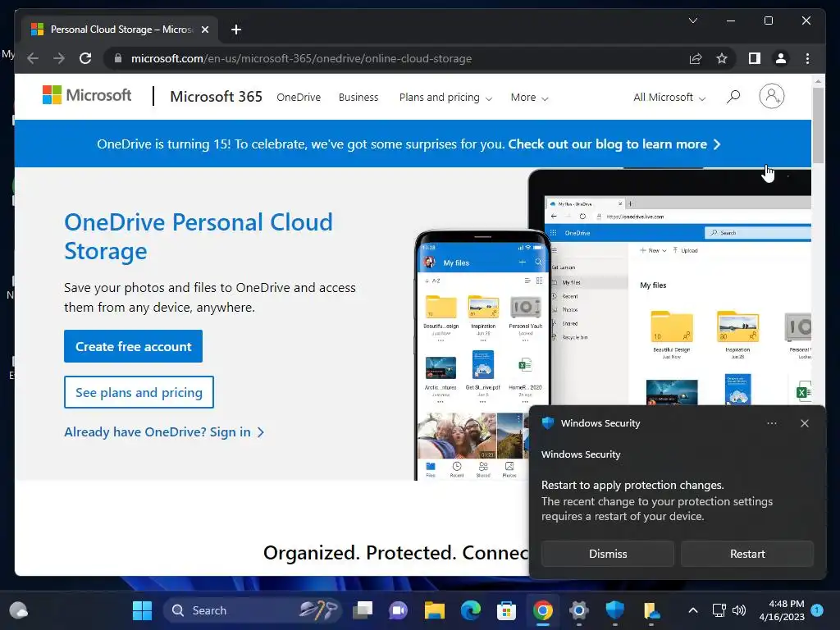Image resolution: width=840 pixels, height=630 pixels.
Task: Open the Check out our blog link
Action: pos(614,144)
